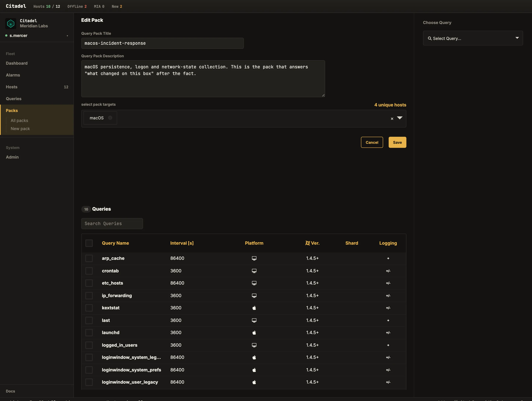Click the arp_cache platform monitor icon
Image resolution: width=532 pixels, height=401 pixels.
click(254, 258)
